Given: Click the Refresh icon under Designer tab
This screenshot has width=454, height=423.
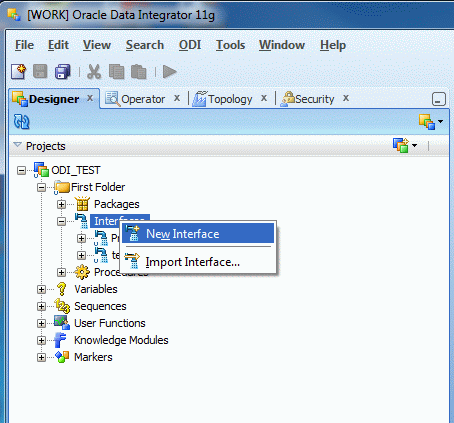Looking at the screenshot, I should pos(22,121).
